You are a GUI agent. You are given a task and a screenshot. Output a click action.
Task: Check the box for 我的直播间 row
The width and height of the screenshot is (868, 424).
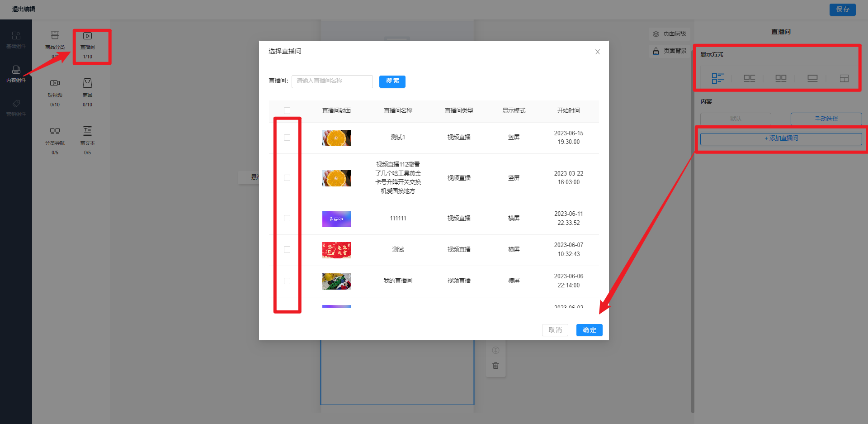[287, 281]
